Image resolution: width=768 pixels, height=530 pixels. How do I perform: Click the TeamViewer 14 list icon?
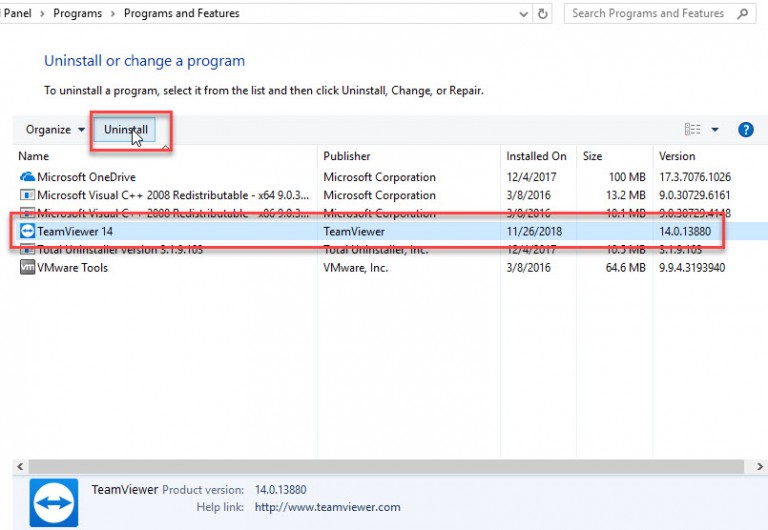click(27, 231)
